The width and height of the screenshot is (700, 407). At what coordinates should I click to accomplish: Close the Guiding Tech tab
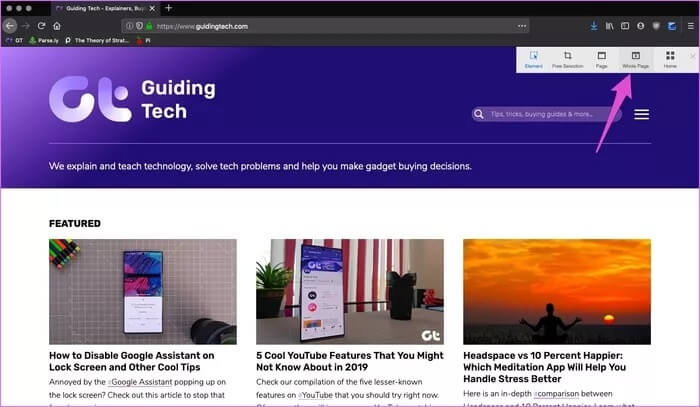[x=152, y=8]
